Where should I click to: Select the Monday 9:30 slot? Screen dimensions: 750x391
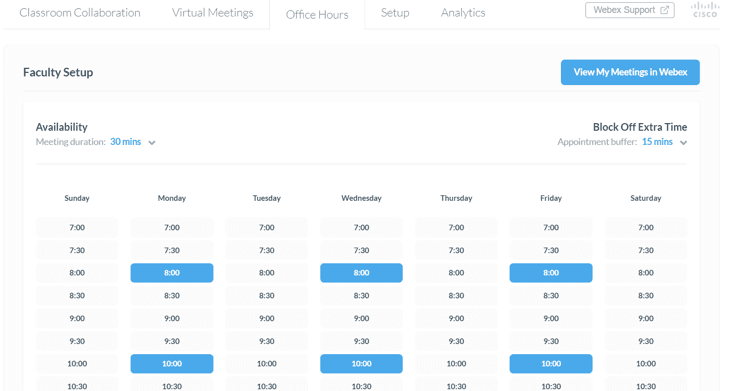(x=172, y=341)
